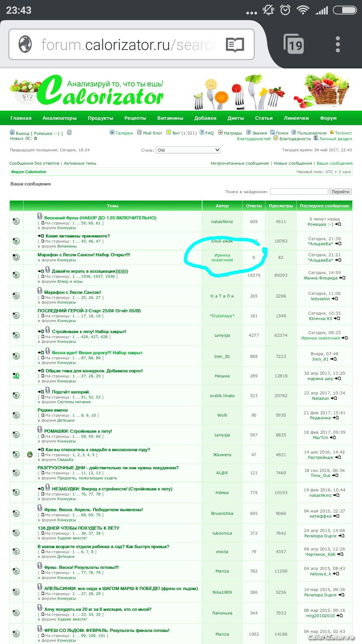Screen dimensions: 362x644
Task: Tap the browser address bar URL
Action: coord(127,45)
